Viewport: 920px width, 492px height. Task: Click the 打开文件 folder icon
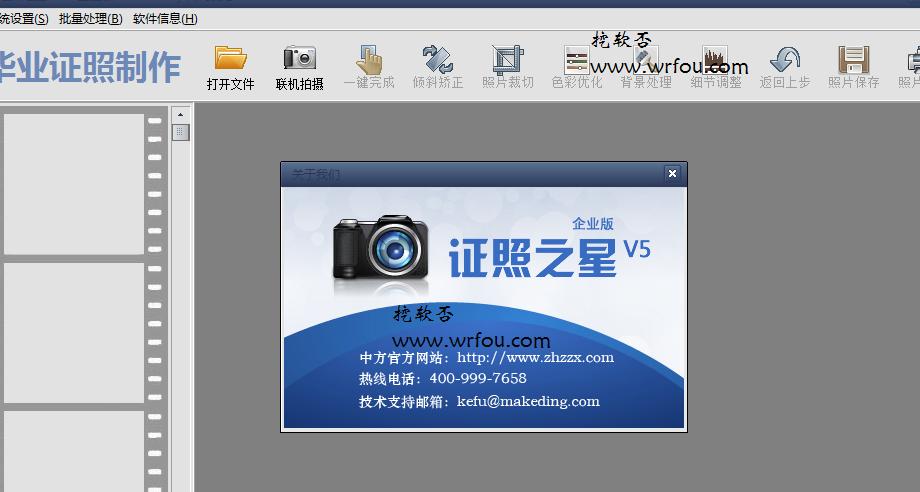point(230,60)
